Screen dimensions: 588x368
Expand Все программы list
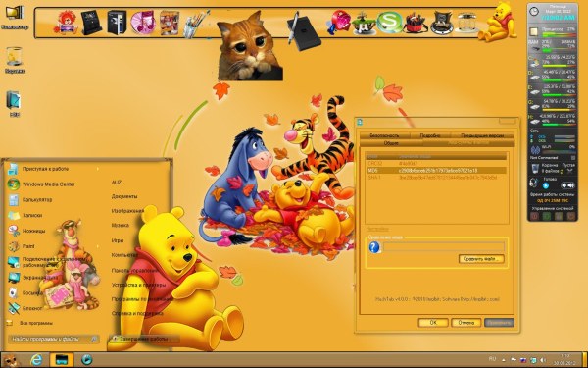tap(36, 323)
